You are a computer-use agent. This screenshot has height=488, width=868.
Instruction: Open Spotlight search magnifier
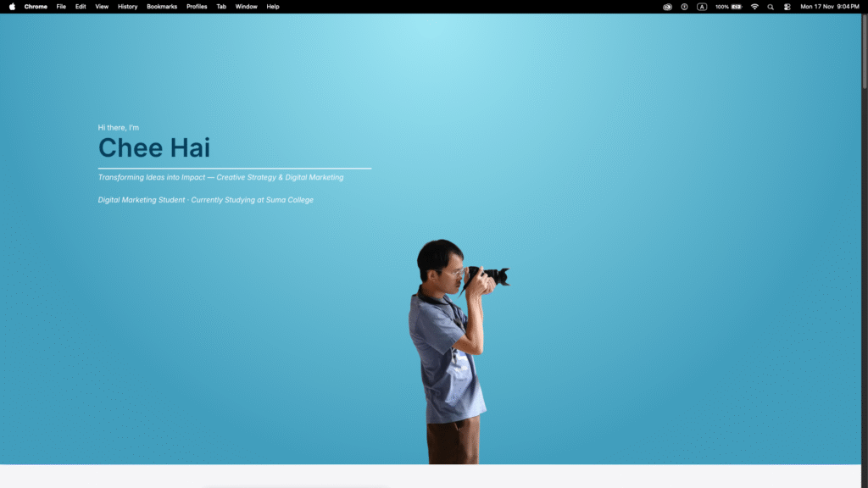point(771,6)
